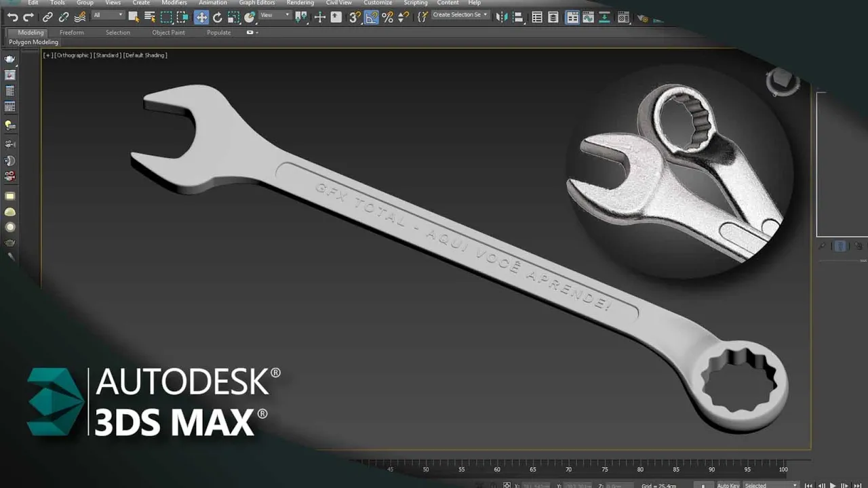Click the Play Animation button
Viewport: 868px width, 488px height.
(x=833, y=485)
